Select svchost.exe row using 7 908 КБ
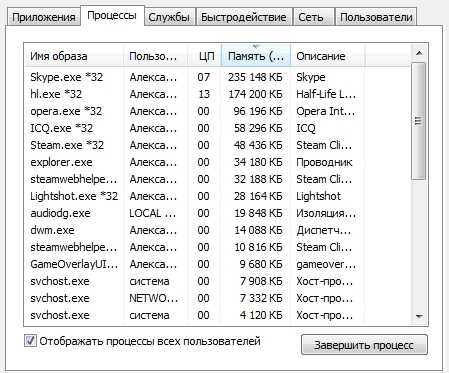 [x=218, y=281]
